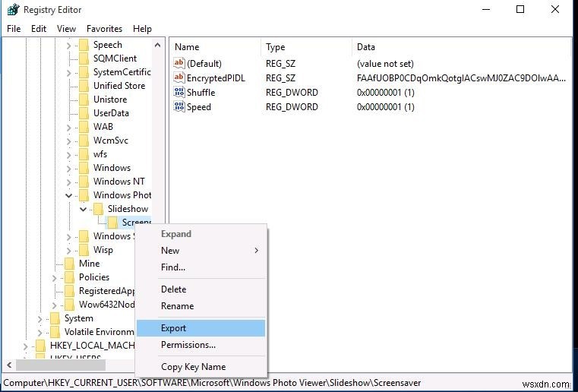Select the Wow6432Node key
Image resolution: width=578 pixels, height=392 pixels.
click(x=106, y=305)
